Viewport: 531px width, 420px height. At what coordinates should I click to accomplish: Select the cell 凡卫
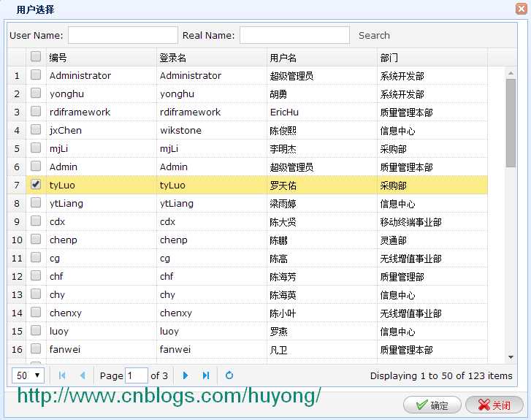tap(322, 350)
